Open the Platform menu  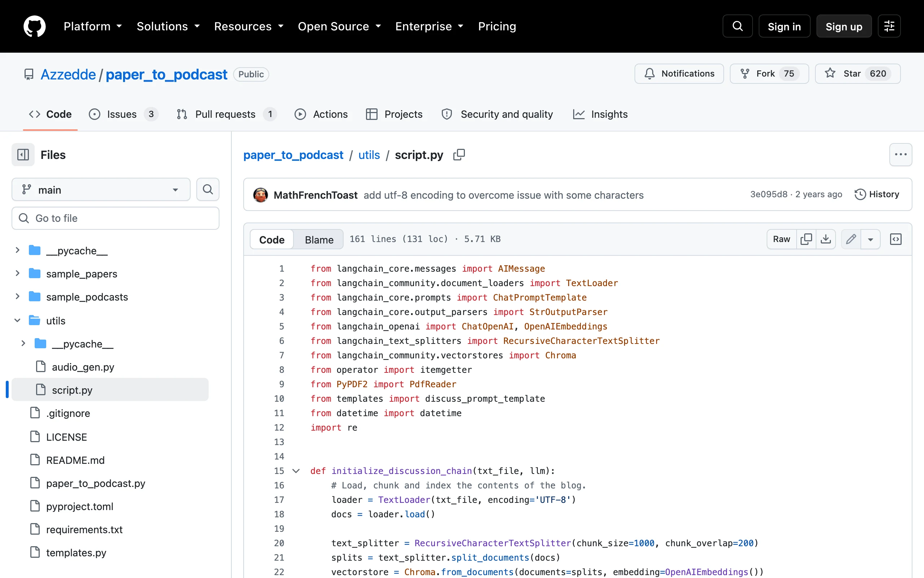(93, 26)
